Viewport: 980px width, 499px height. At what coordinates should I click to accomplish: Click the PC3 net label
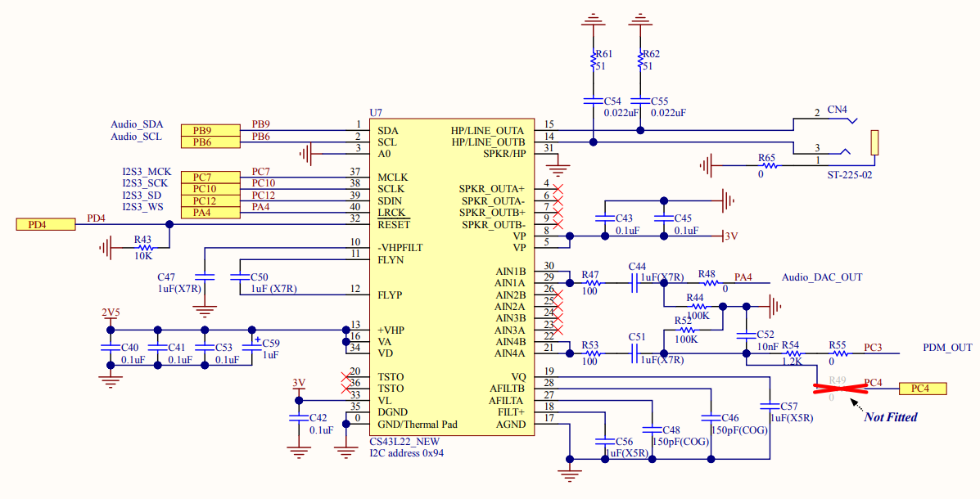[873, 347]
